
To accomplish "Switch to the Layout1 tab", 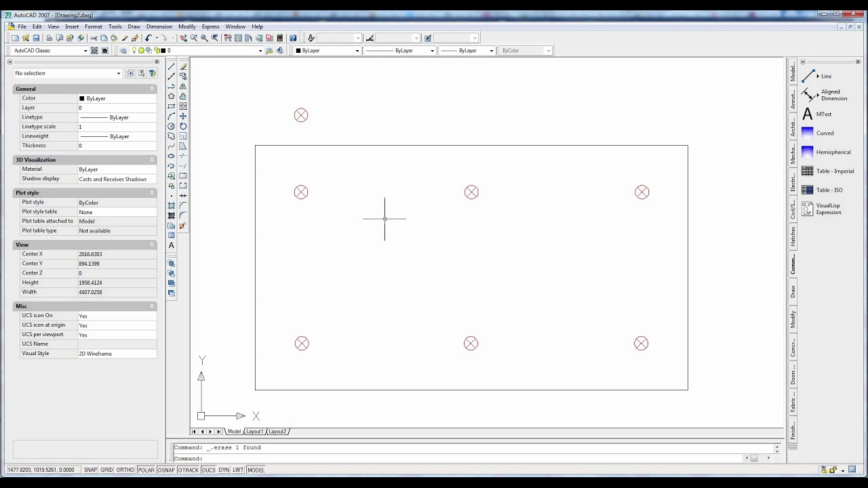I will click(x=254, y=432).
